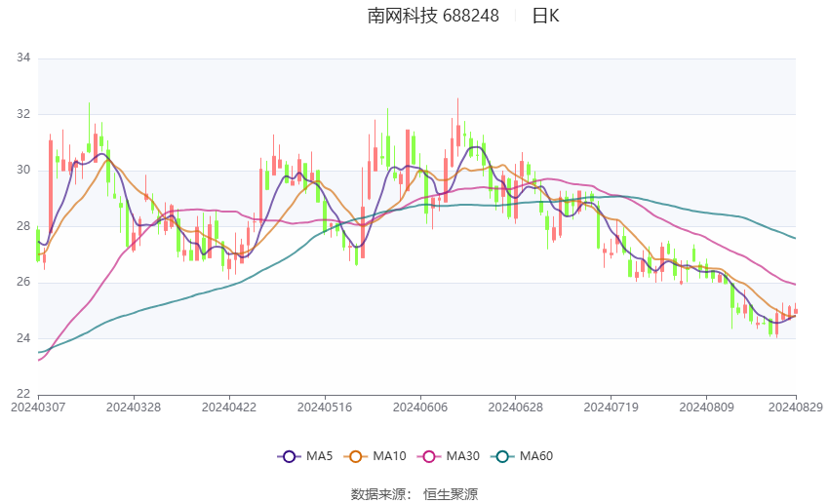Click the y-axis value 26
Screen dimensions: 829x504
coord(23,282)
